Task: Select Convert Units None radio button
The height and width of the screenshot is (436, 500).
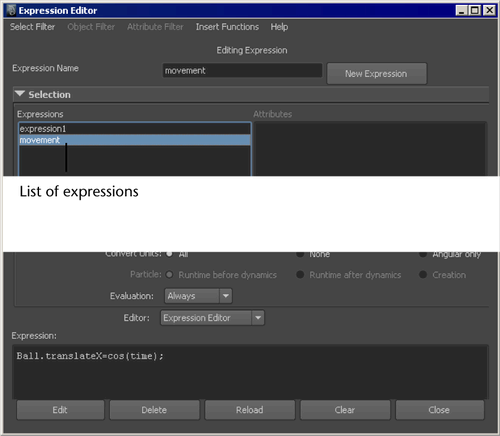Action: 300,254
